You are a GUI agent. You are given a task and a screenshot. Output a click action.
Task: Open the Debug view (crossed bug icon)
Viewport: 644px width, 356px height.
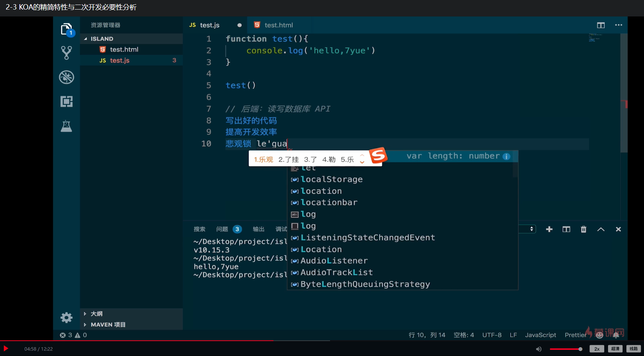point(67,77)
